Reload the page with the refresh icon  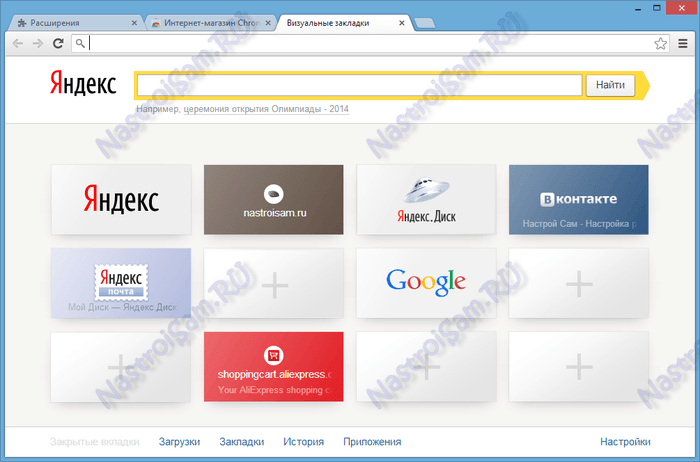pos(58,43)
